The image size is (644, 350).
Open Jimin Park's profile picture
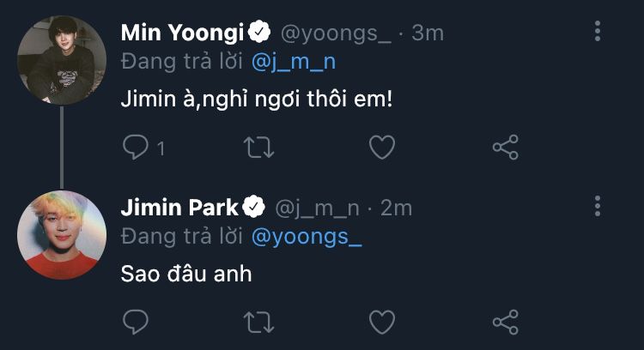[62, 234]
